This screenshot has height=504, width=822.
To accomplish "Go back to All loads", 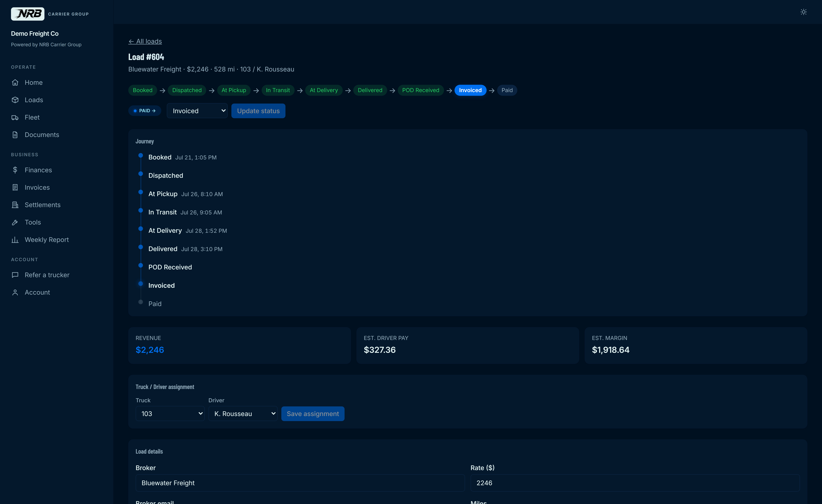I will (x=145, y=41).
